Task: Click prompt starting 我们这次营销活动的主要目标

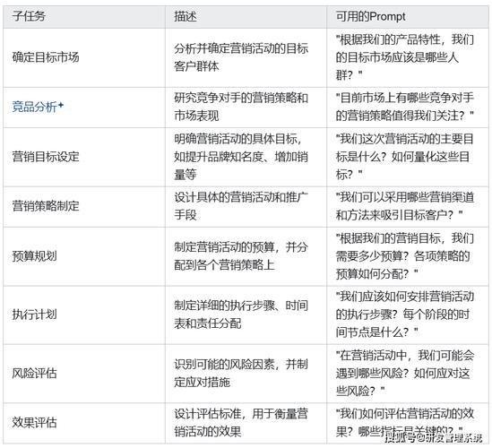Action: [x=405, y=157]
